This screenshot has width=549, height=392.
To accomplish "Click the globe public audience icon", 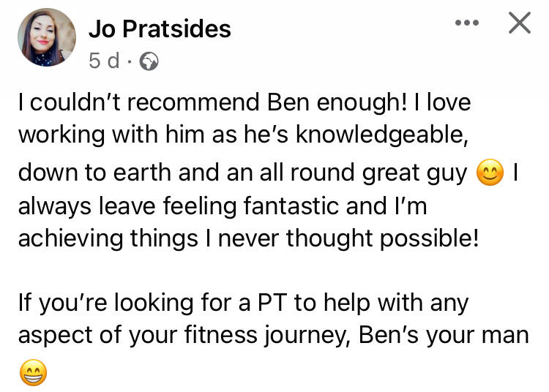I will (x=149, y=61).
